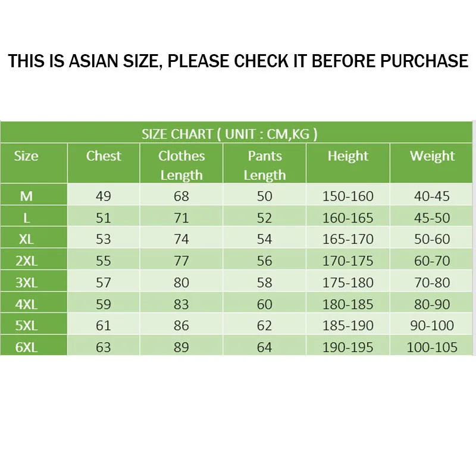Click the Pants Length column header
Image resolution: width=476 pixels, height=476 pixels.
264,165
